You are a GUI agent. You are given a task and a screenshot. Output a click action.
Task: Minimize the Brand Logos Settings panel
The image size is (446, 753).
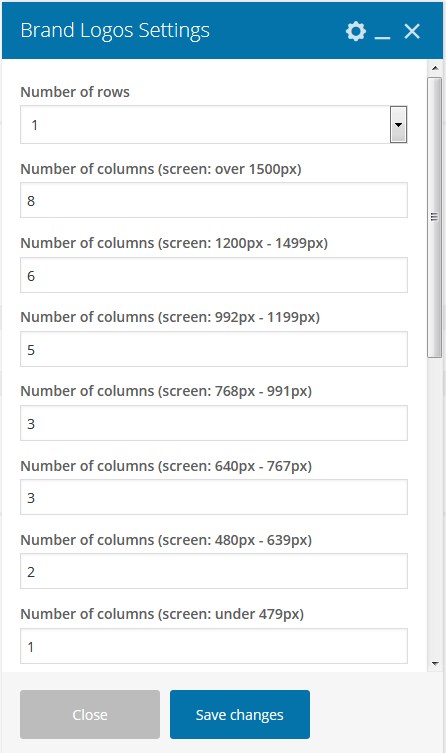click(x=382, y=32)
